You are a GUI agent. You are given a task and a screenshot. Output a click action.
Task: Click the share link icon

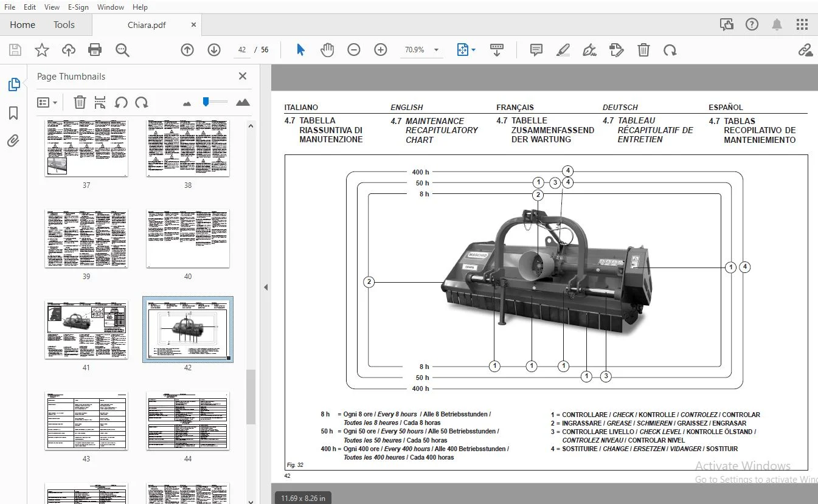[x=805, y=50]
